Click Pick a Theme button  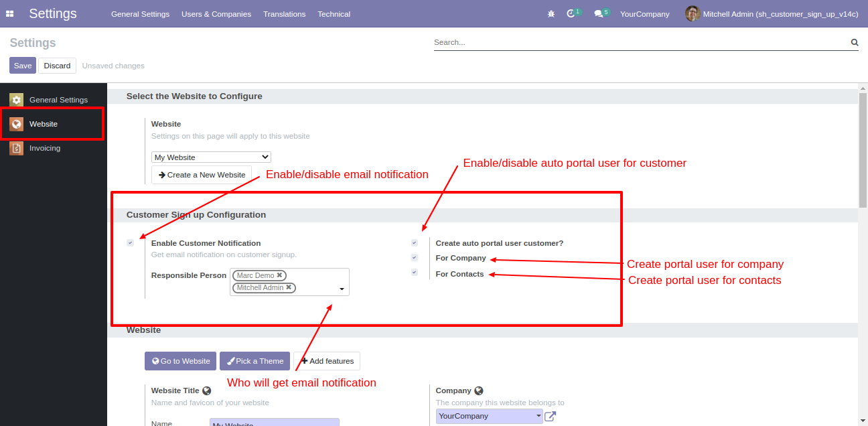[x=255, y=361]
